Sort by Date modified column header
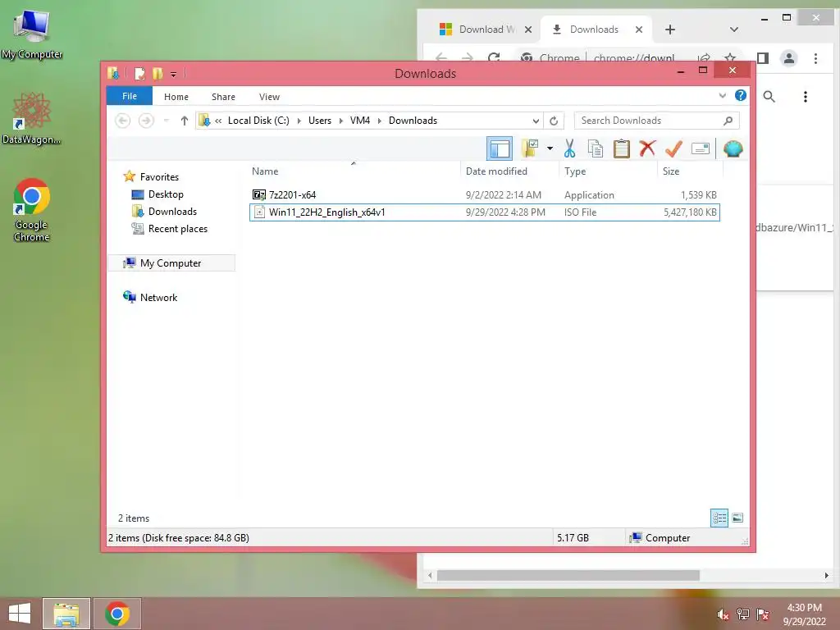The image size is (840, 630). pyautogui.click(x=509, y=171)
